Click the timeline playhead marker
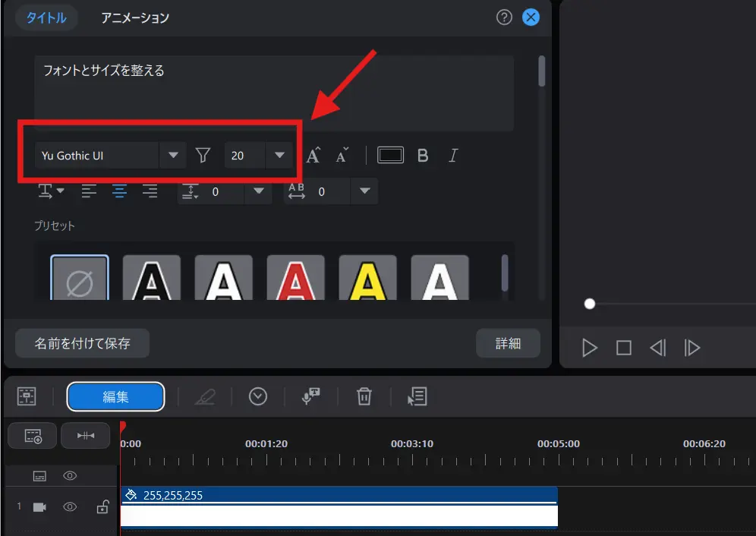The width and height of the screenshot is (756, 536). point(123,427)
